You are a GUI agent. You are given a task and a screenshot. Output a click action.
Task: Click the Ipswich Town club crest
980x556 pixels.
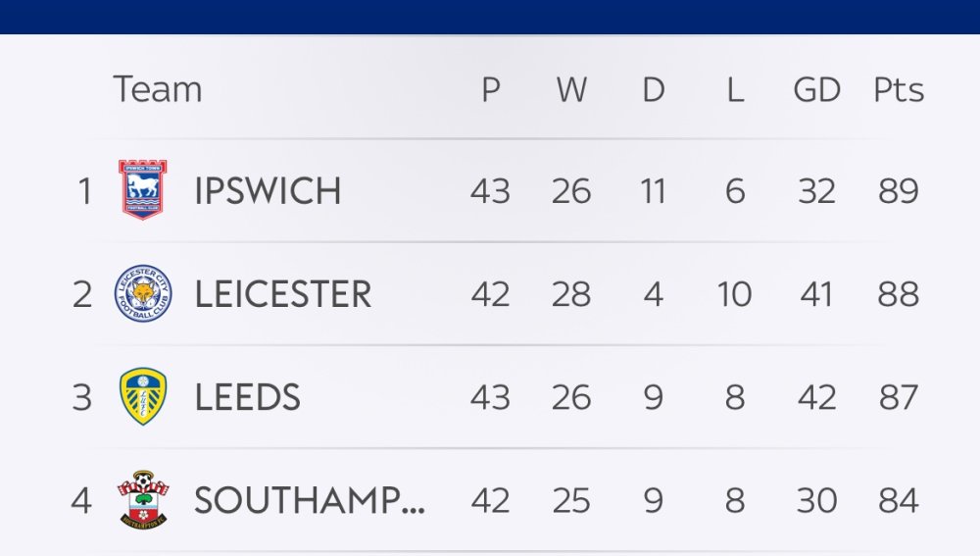143,190
